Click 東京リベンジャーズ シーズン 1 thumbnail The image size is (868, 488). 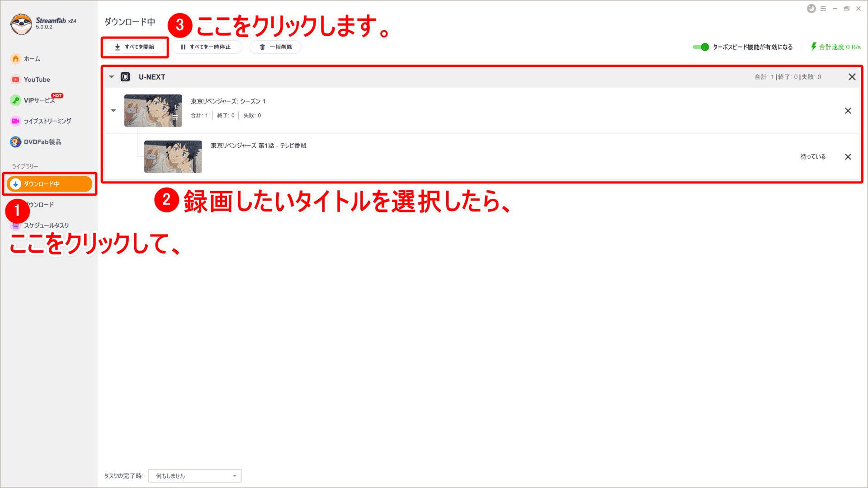(x=153, y=111)
